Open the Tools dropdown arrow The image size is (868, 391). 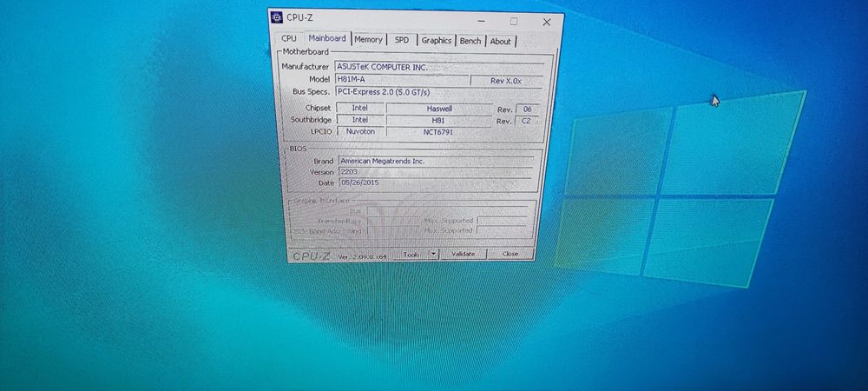coord(433,254)
